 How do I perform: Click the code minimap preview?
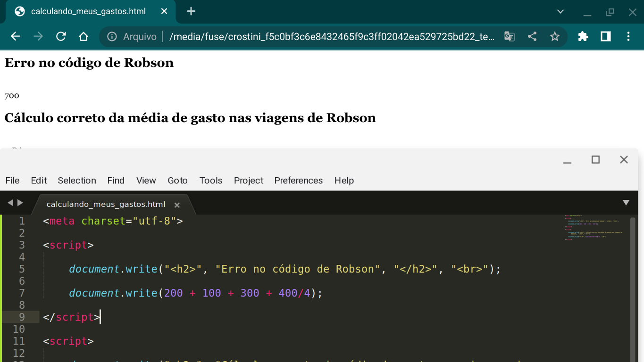click(x=594, y=228)
